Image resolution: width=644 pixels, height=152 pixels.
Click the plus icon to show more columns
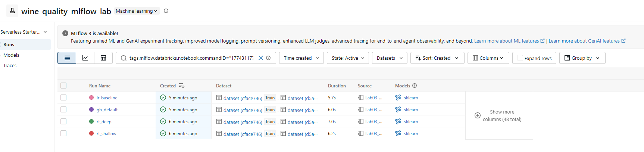pyautogui.click(x=478, y=115)
